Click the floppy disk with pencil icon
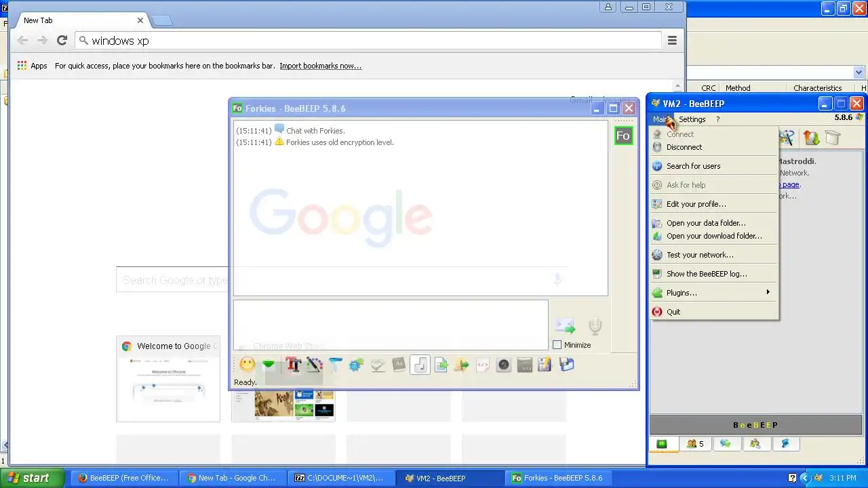868x488 pixels. (545, 365)
